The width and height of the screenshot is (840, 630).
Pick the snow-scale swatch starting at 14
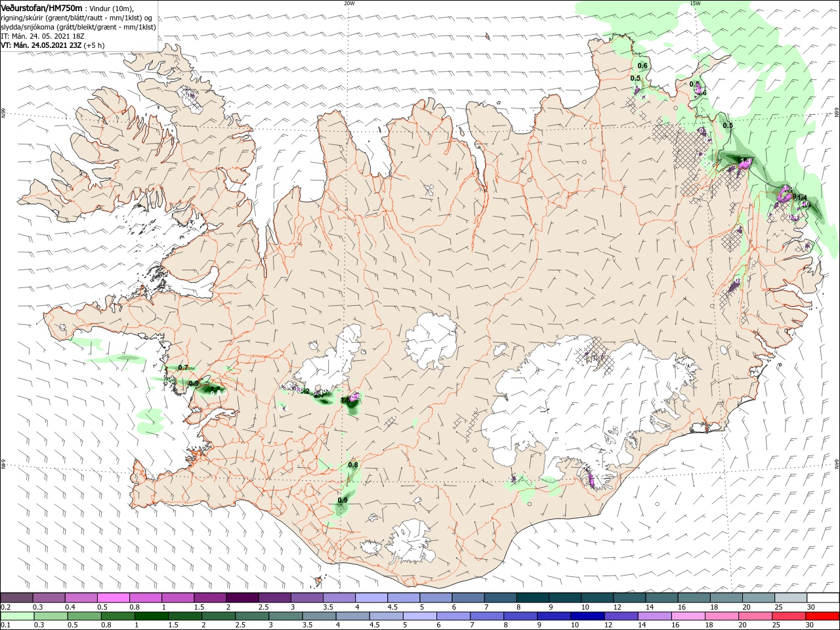point(661,598)
